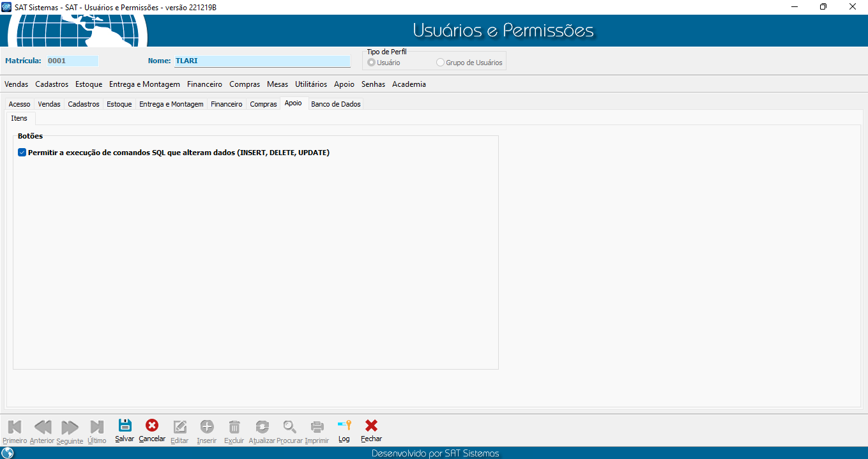Click the Procurar magnifier icon
Viewport: 868px width, 459px height.
coord(290,427)
